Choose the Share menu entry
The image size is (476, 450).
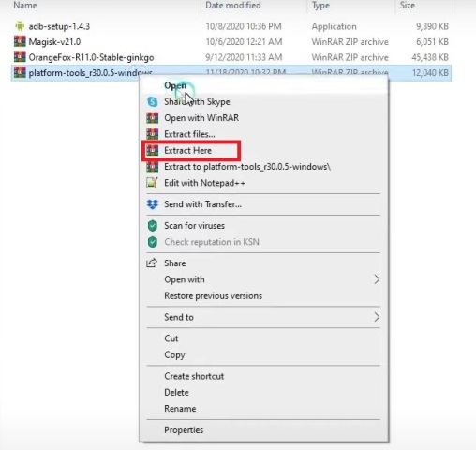[x=263, y=263]
